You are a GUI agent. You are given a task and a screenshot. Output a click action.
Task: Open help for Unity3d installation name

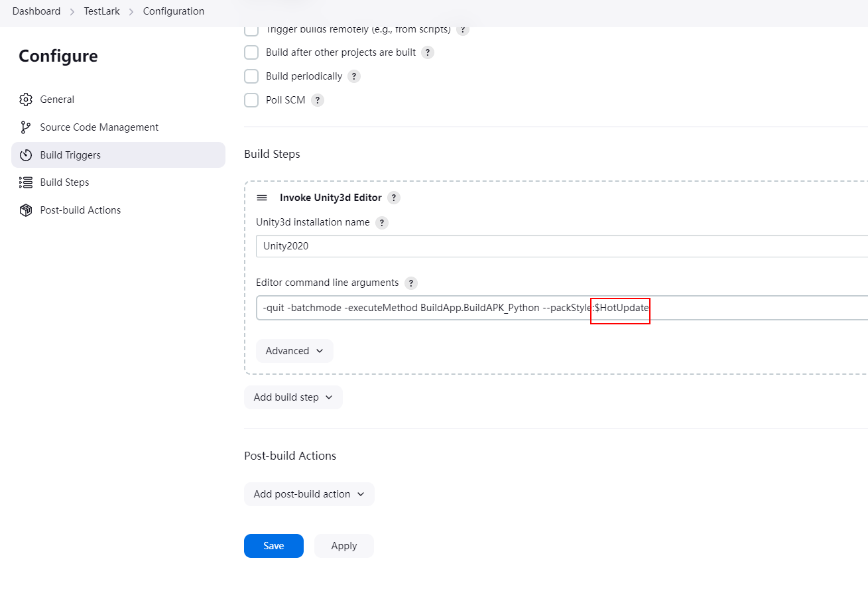pos(382,223)
